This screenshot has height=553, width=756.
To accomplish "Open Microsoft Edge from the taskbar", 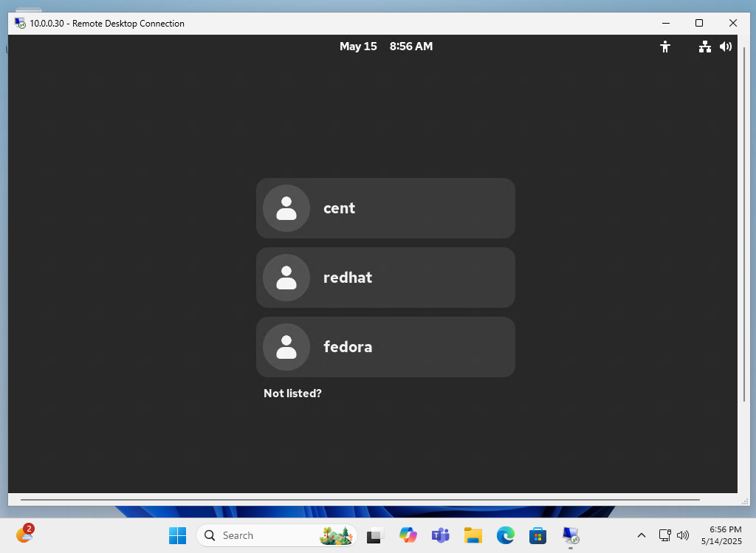I will coord(505,535).
